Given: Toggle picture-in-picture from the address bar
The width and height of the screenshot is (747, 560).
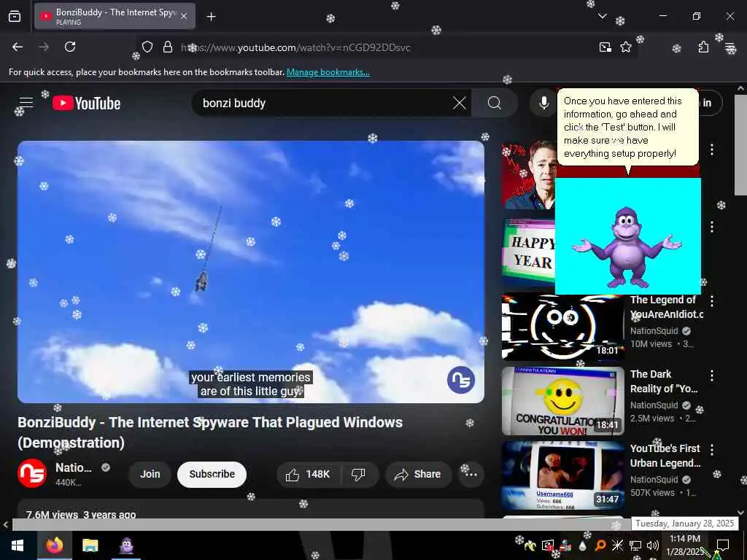Looking at the screenshot, I should pyautogui.click(x=605, y=47).
